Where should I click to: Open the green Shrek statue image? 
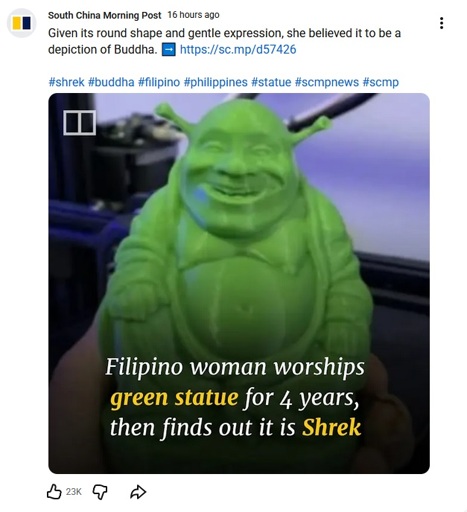click(x=239, y=283)
